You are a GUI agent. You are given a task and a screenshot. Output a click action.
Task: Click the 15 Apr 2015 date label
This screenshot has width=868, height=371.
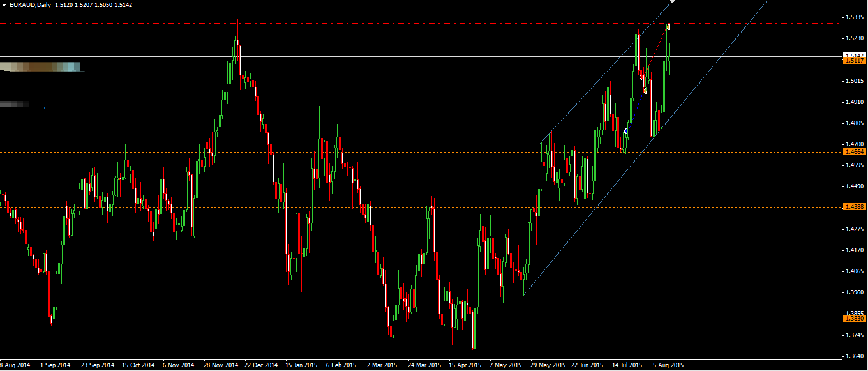pos(465,366)
